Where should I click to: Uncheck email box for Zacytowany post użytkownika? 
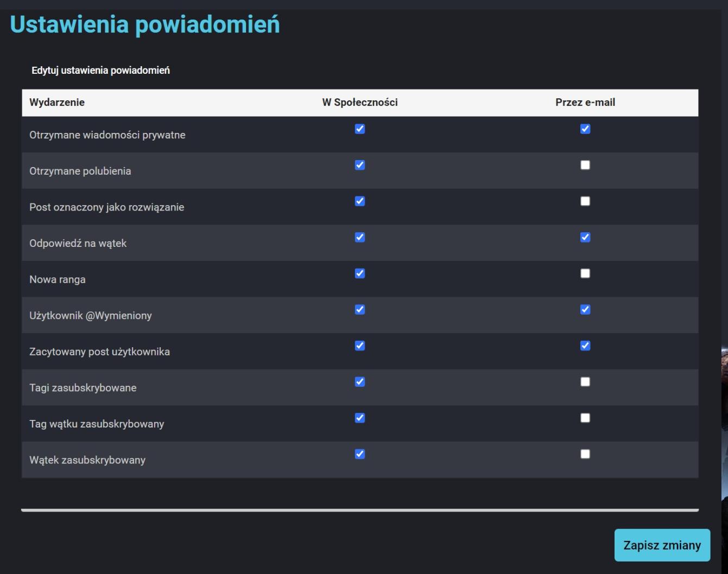[x=585, y=346]
